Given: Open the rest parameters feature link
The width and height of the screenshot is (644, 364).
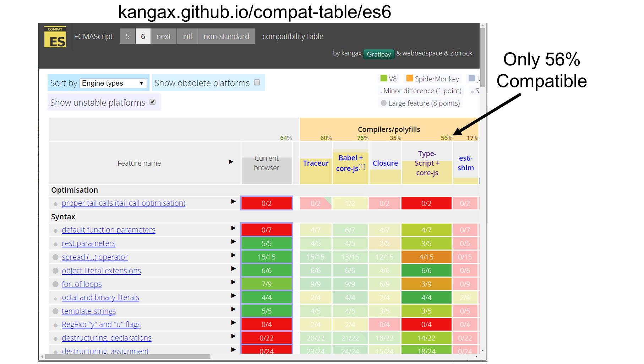Looking at the screenshot, I should 88,243.
